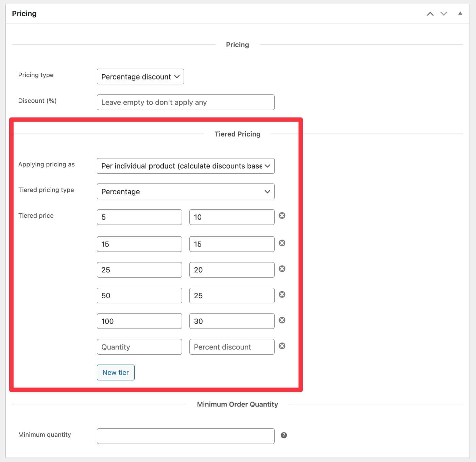Click the quantity field containing 50
Image resolution: width=476 pixels, height=462 pixels.
(139, 296)
